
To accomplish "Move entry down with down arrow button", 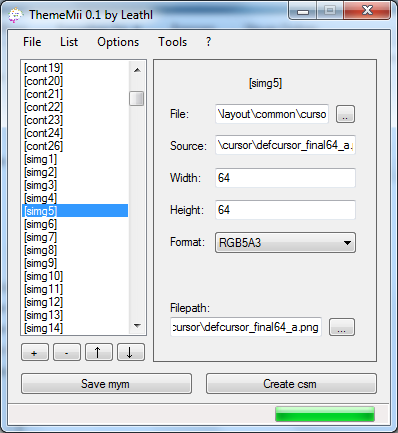I will (x=131, y=352).
